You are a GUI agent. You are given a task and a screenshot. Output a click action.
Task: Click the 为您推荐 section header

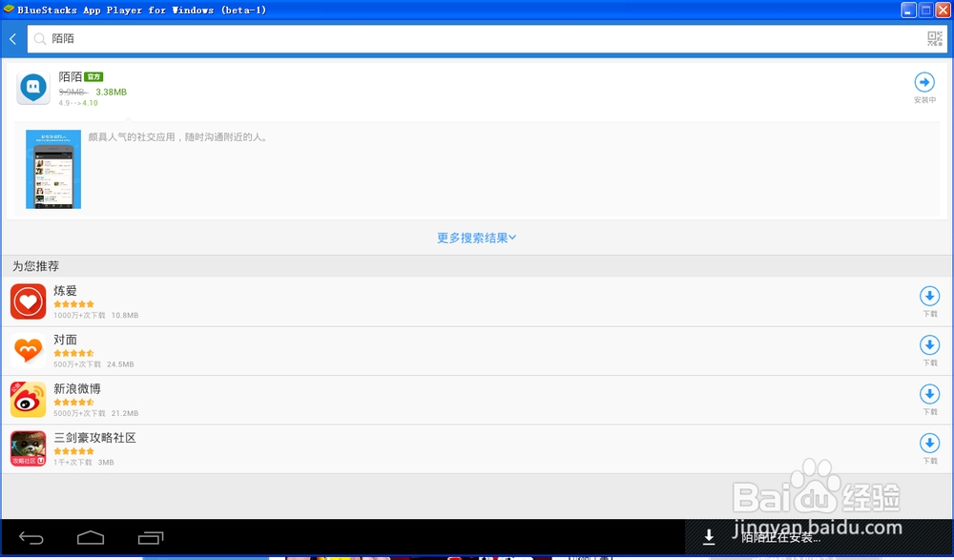(36, 266)
